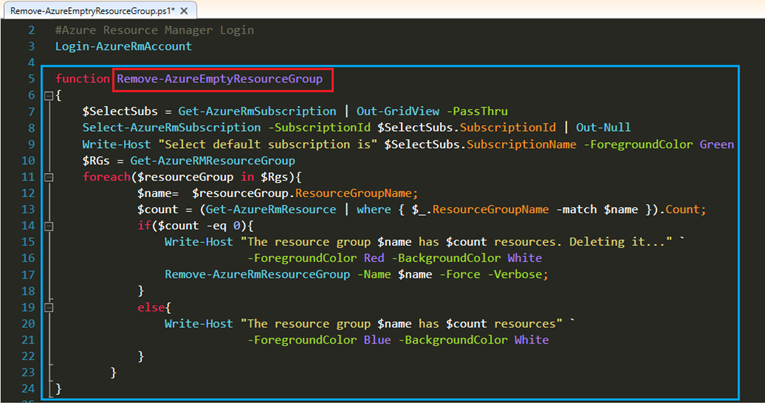Click the comment '#Azure Resource Manager Login'
765x405 pixels.
click(155, 30)
